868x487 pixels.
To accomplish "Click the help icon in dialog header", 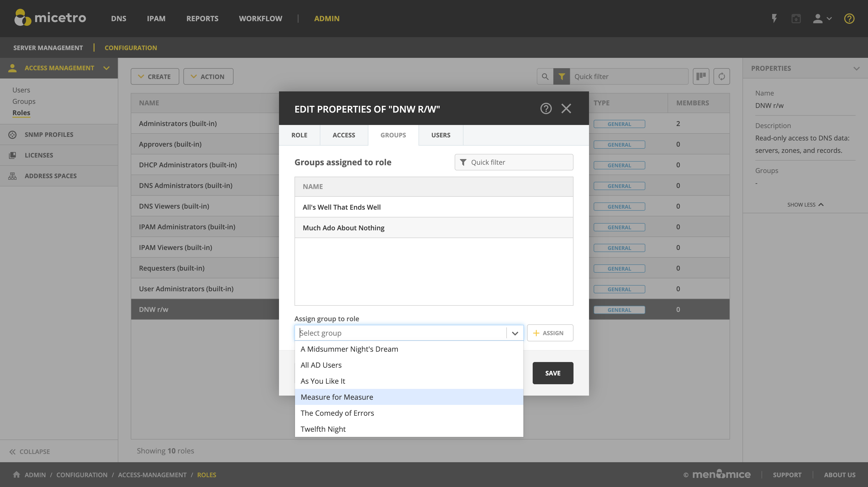I will pyautogui.click(x=546, y=108).
